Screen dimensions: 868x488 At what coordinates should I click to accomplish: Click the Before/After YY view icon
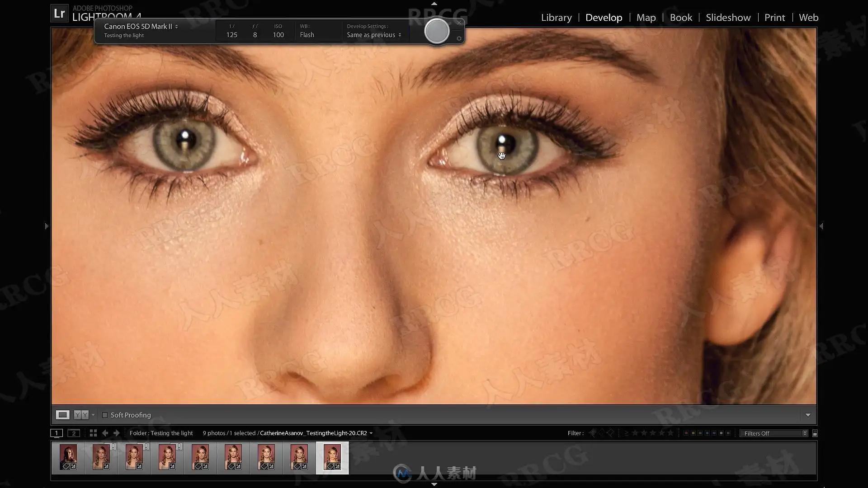pos(81,415)
